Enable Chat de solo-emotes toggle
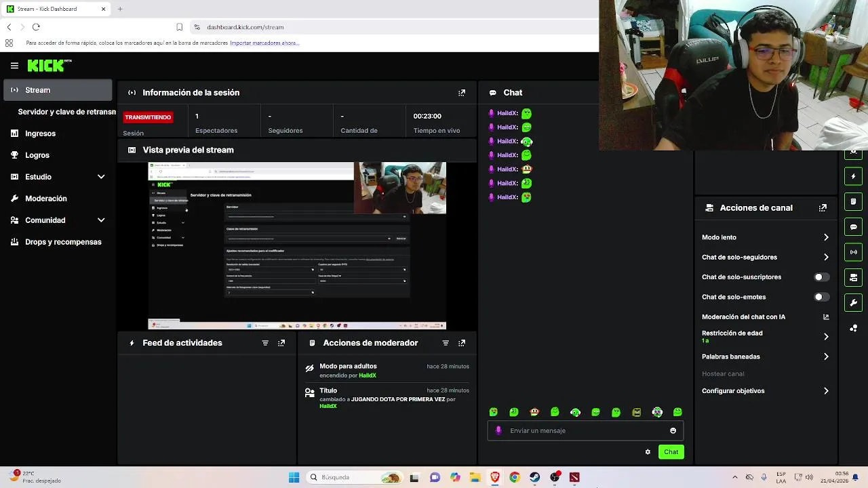The image size is (868, 488). [821, 297]
